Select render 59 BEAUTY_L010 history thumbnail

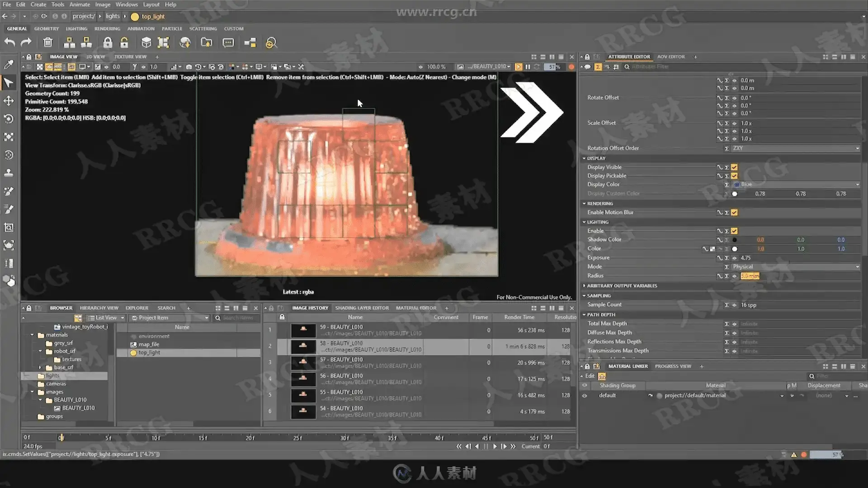pyautogui.click(x=303, y=330)
